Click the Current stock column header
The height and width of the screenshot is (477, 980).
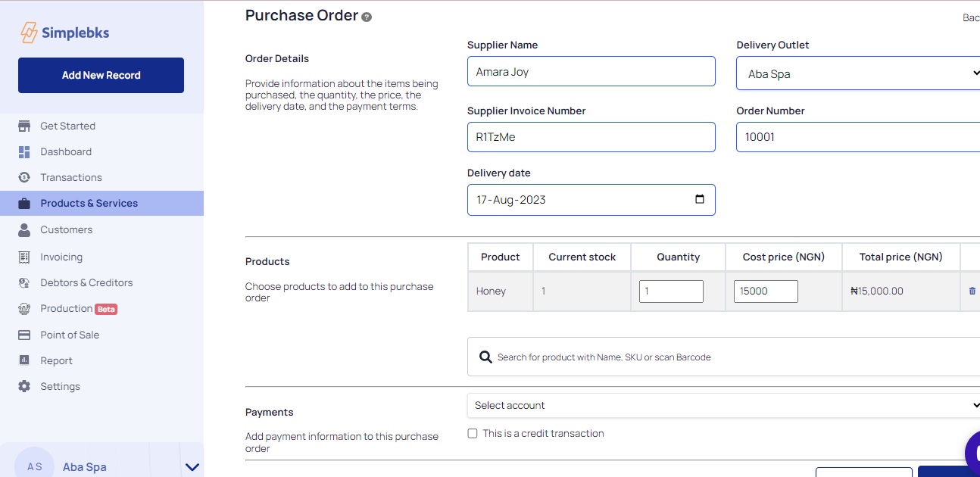tap(582, 257)
